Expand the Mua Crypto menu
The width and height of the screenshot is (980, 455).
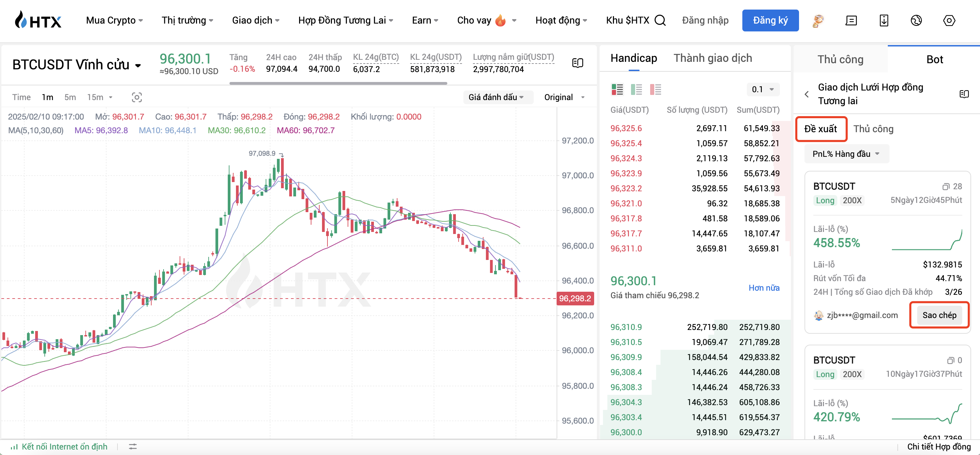pos(114,20)
